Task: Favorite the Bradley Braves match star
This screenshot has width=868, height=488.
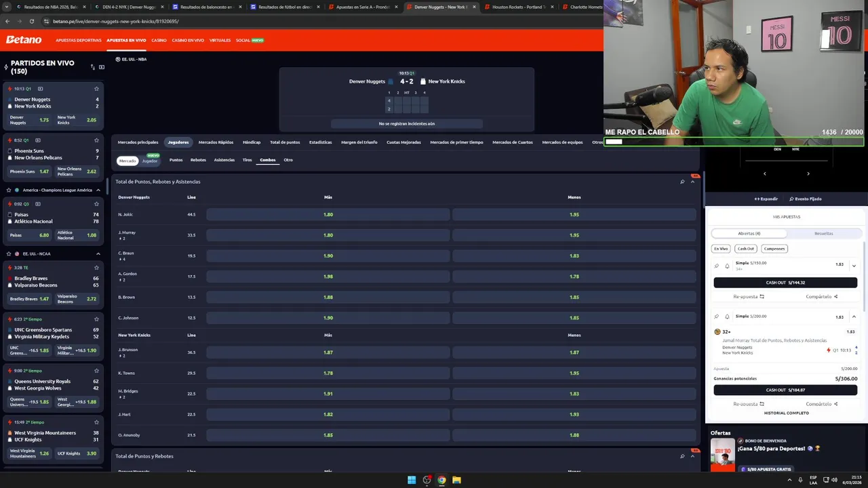Action: tap(96, 268)
